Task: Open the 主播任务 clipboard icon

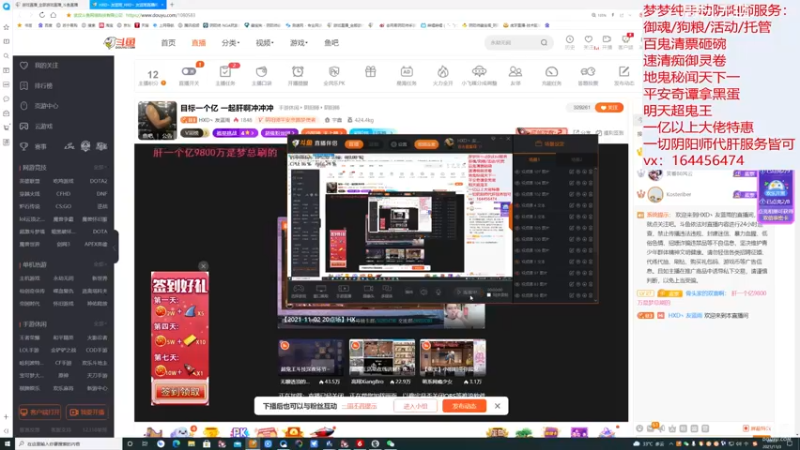Action: pos(225,71)
